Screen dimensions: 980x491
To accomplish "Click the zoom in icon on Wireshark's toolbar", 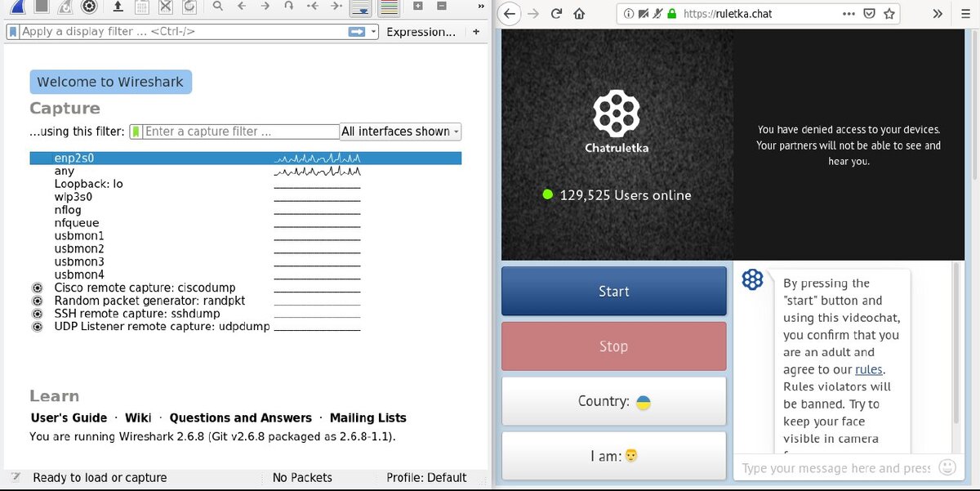I will (418, 7).
